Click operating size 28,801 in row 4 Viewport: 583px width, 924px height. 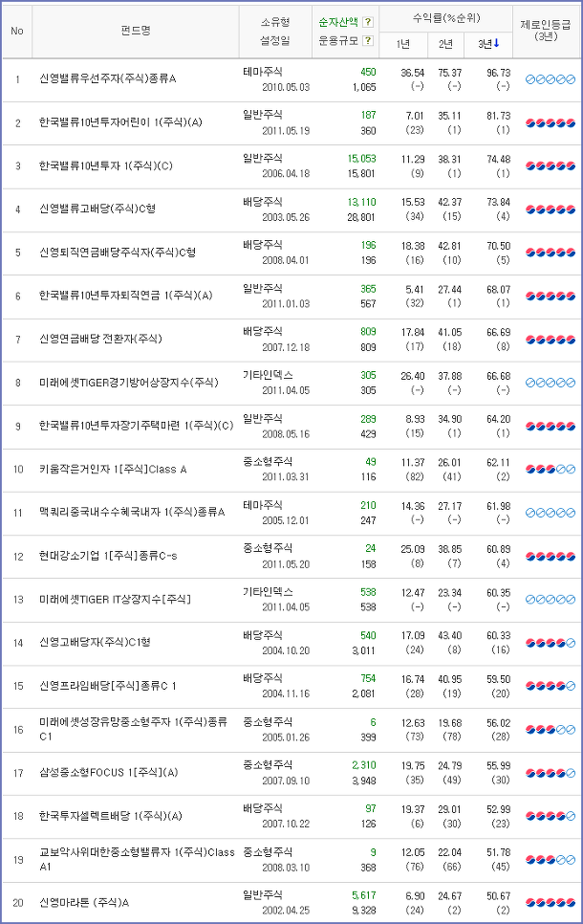pos(361,217)
